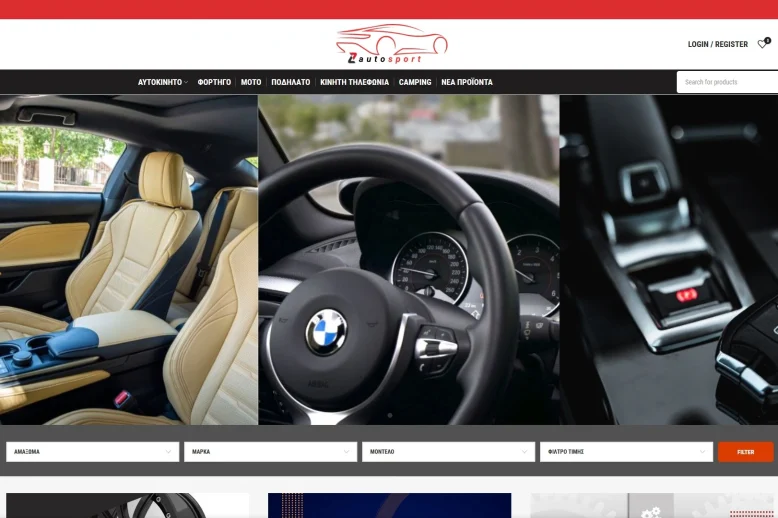The image size is (778, 518).
Task: Open the ΜΟΤΟ category
Action: coord(251,82)
